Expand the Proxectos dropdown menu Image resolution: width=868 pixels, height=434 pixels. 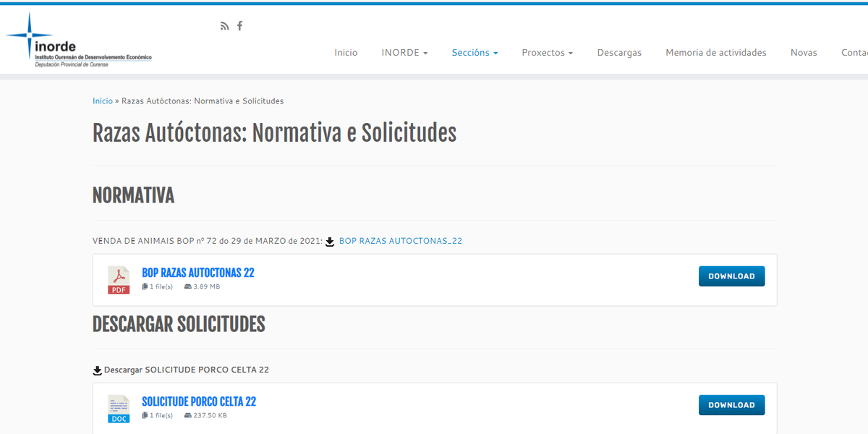tap(547, 53)
